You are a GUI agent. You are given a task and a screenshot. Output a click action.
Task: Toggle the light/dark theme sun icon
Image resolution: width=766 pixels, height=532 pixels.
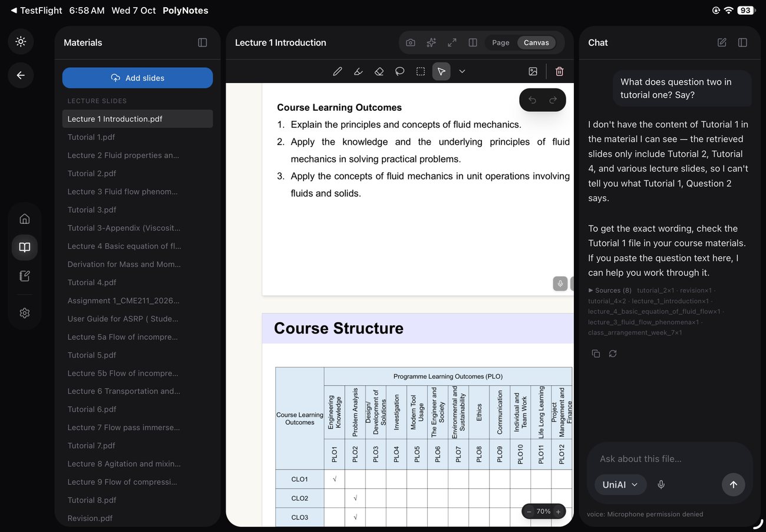pos(21,42)
